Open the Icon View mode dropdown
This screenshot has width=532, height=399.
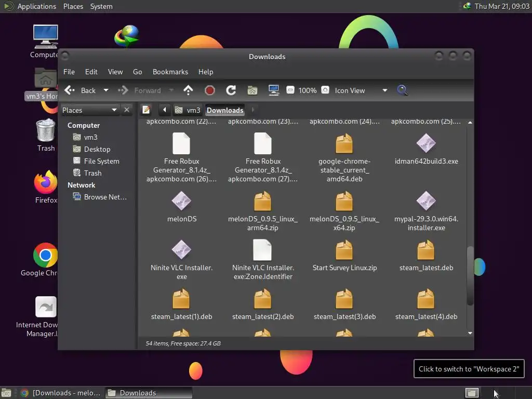point(361,90)
